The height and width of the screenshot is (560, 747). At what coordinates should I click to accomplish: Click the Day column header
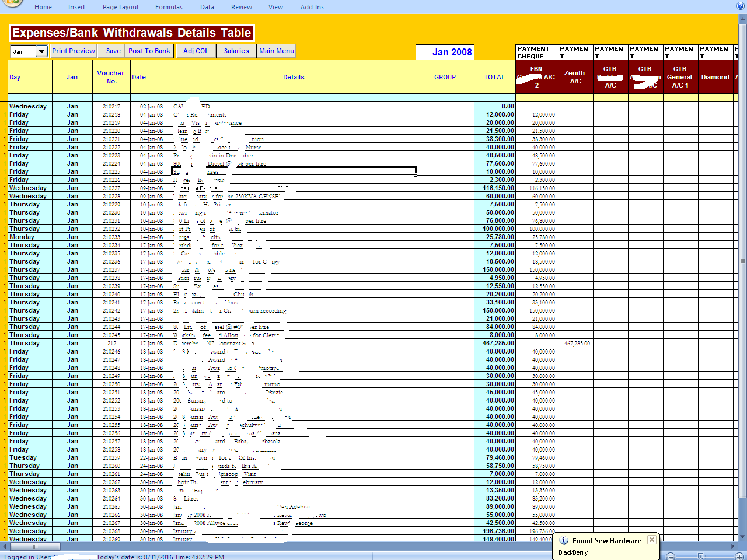click(x=30, y=77)
